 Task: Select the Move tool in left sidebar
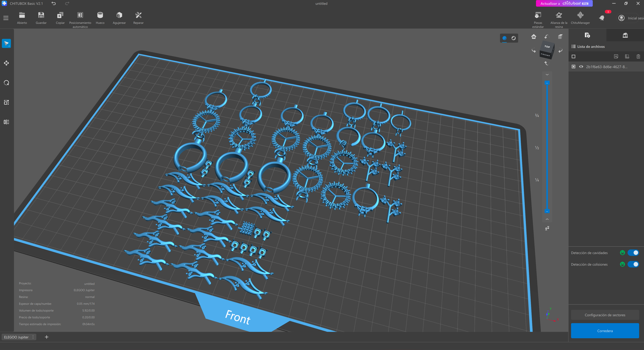point(6,63)
